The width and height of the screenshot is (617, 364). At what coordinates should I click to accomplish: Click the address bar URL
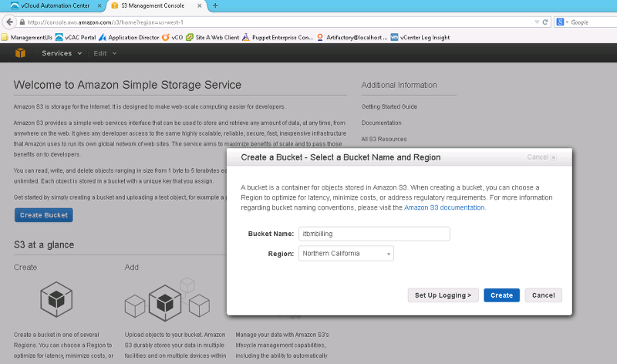coord(105,22)
